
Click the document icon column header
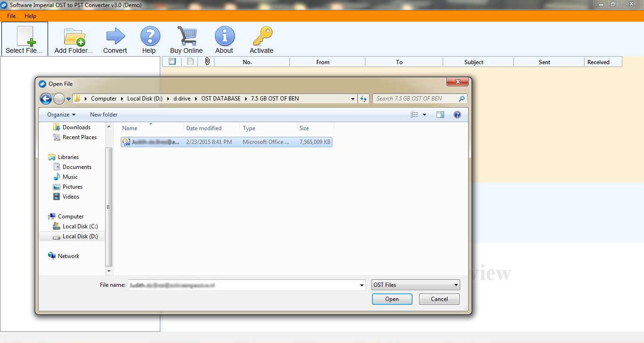coord(190,61)
